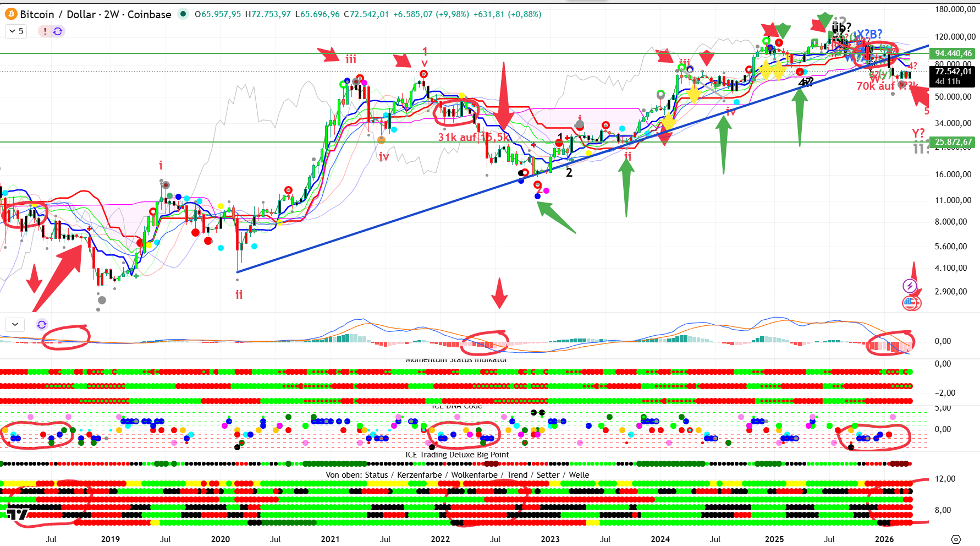Click the red '31k auf 15,5k' annotation text
The image size is (980, 546).
coord(474,137)
